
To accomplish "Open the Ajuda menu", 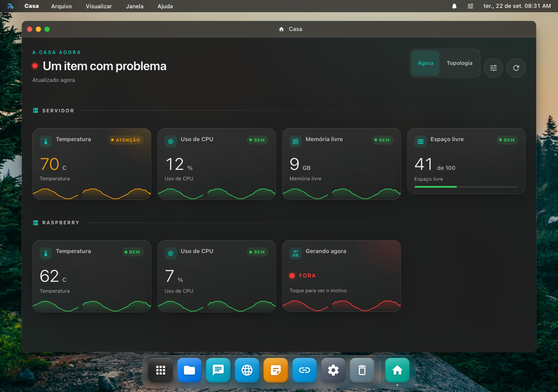I will point(165,6).
